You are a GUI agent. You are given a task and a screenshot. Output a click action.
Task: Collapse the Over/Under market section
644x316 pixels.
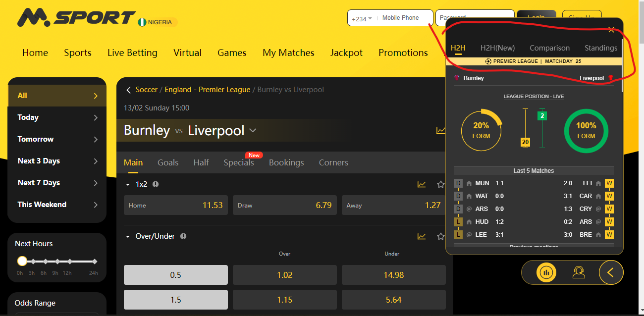click(x=128, y=236)
